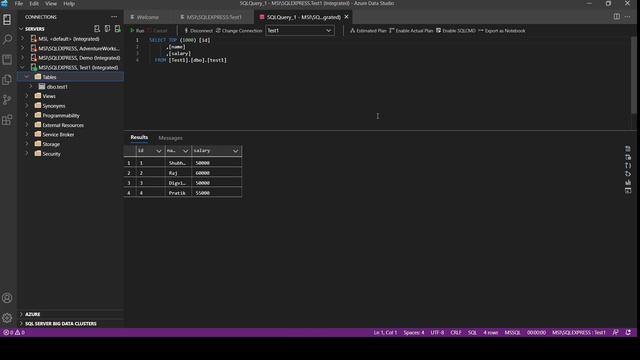Click the New Server Group icon

107,29
